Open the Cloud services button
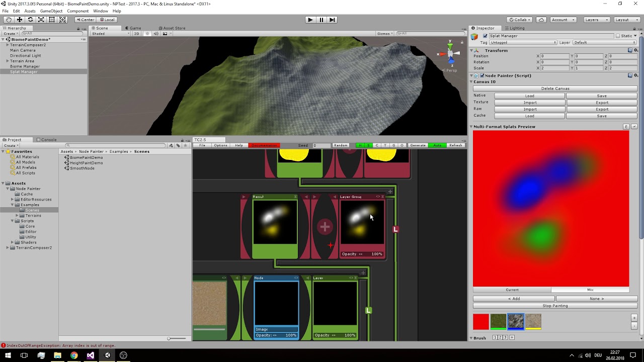The width and height of the screenshot is (644, 362). pyautogui.click(x=541, y=20)
